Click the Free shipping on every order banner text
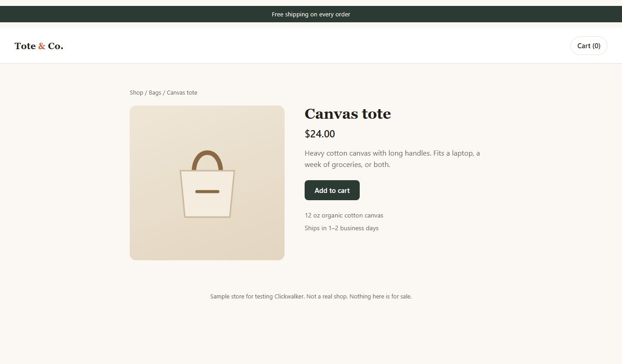 pyautogui.click(x=311, y=15)
